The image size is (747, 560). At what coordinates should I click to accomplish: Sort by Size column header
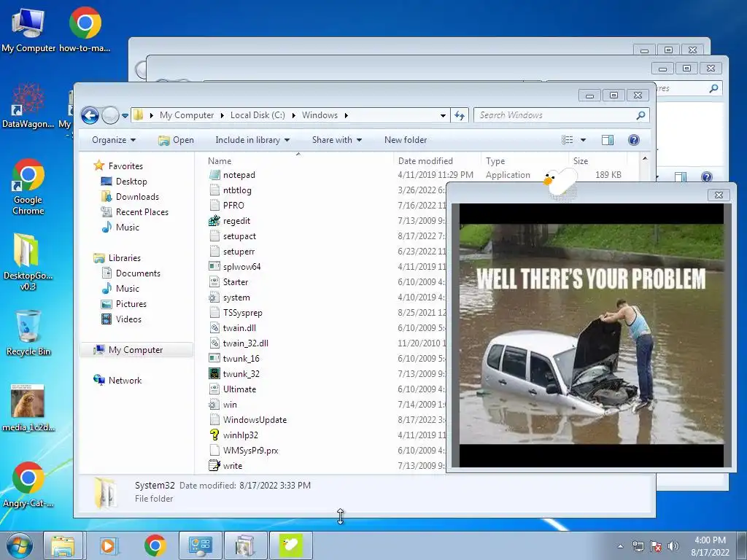[x=597, y=161]
